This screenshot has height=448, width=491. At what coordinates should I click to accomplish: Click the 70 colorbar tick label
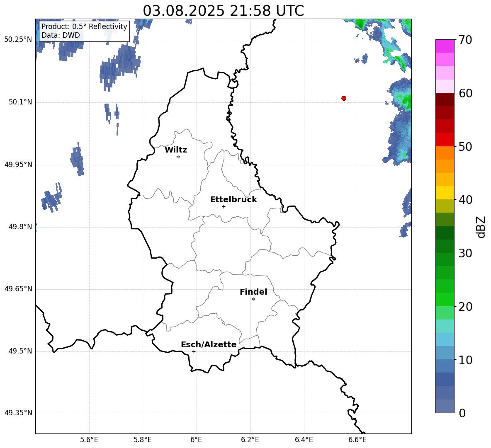click(x=465, y=40)
